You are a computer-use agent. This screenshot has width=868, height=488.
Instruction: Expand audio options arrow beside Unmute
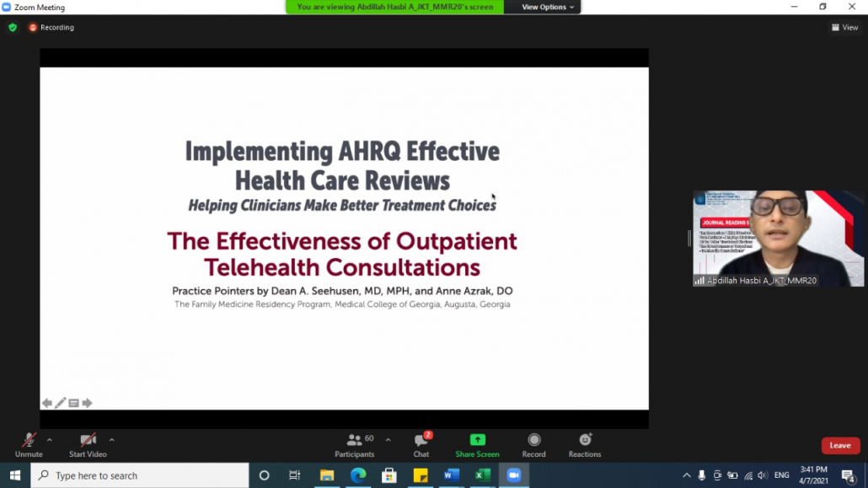[50, 440]
